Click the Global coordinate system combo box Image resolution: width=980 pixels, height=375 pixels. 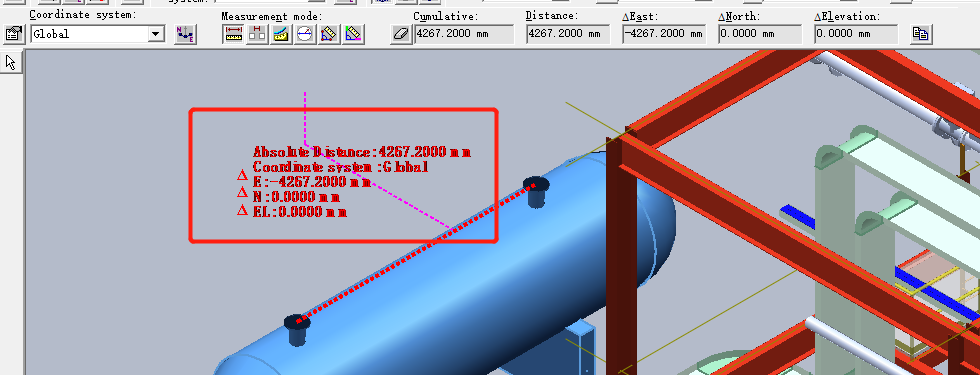98,34
